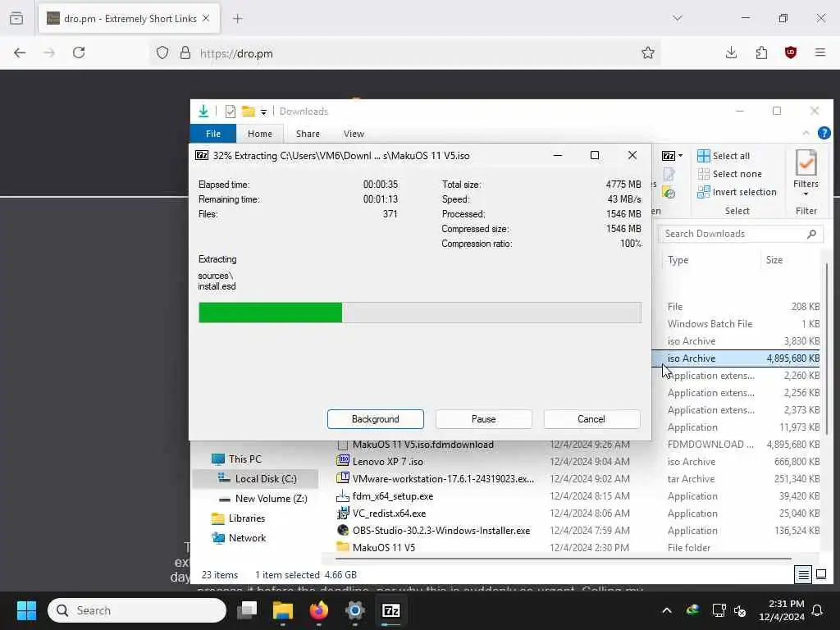
Task: Pause the 7-Zip extraction
Action: 483,419
